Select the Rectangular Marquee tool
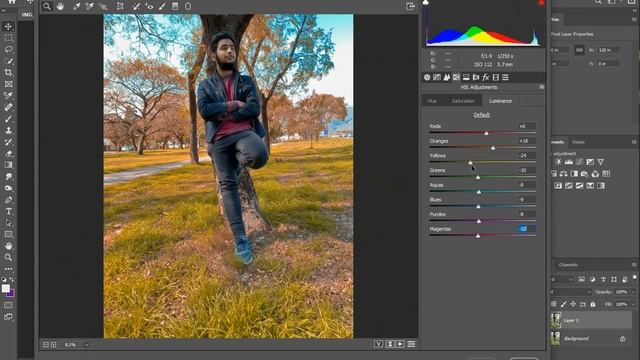640x360 pixels. [8, 38]
